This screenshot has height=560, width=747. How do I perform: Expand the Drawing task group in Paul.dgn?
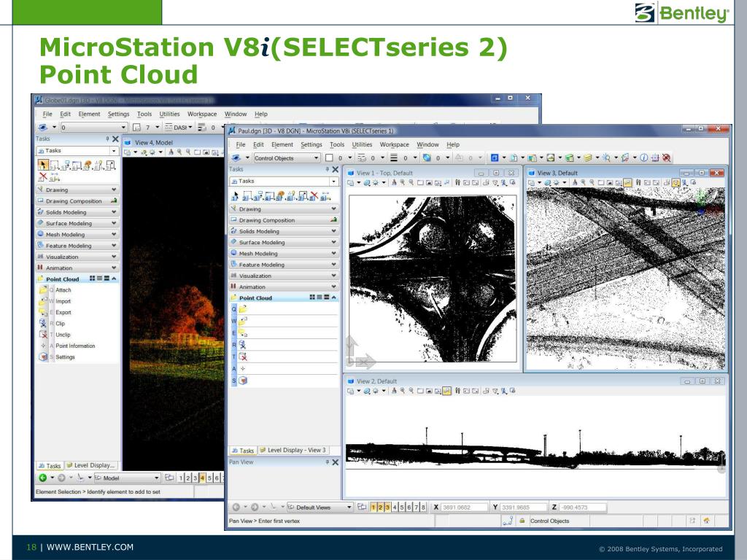[x=284, y=209]
